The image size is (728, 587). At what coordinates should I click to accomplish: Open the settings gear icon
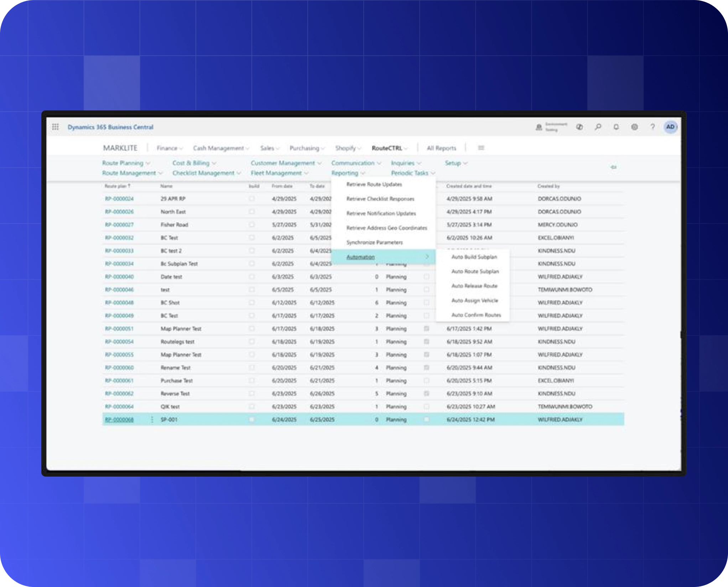634,127
